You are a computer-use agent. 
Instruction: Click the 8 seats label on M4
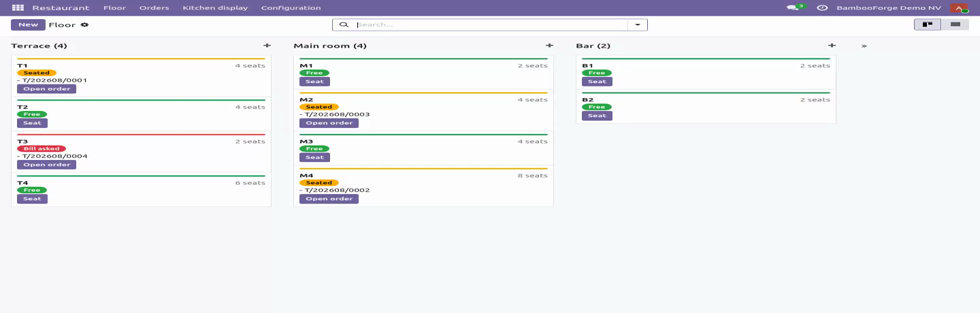532,176
